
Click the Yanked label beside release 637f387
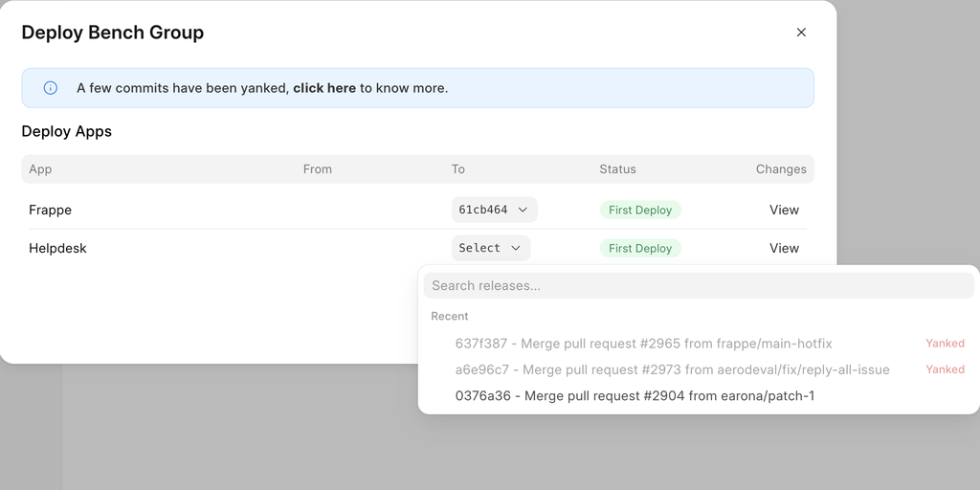click(x=945, y=344)
